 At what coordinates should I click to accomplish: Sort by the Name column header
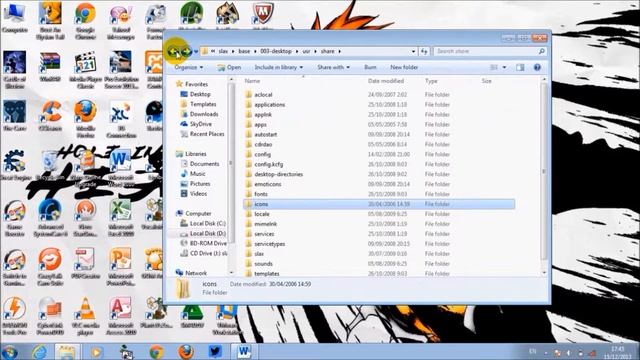pyautogui.click(x=252, y=81)
